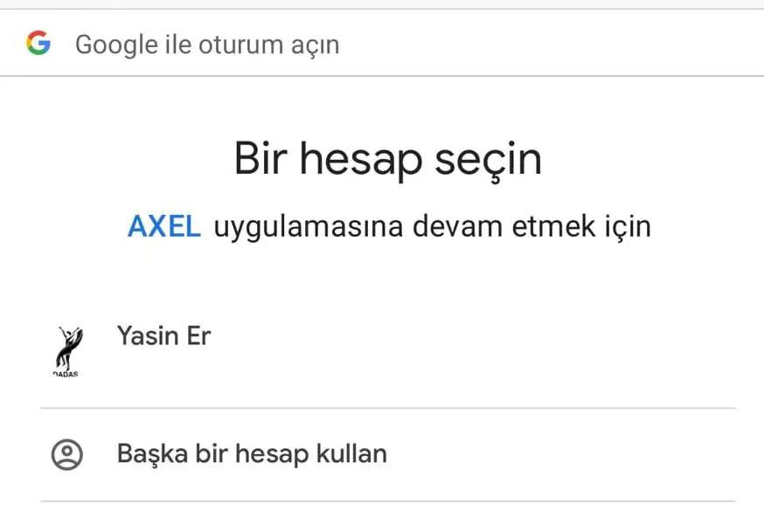
Task: Click the Google G logo
Action: coord(38,43)
